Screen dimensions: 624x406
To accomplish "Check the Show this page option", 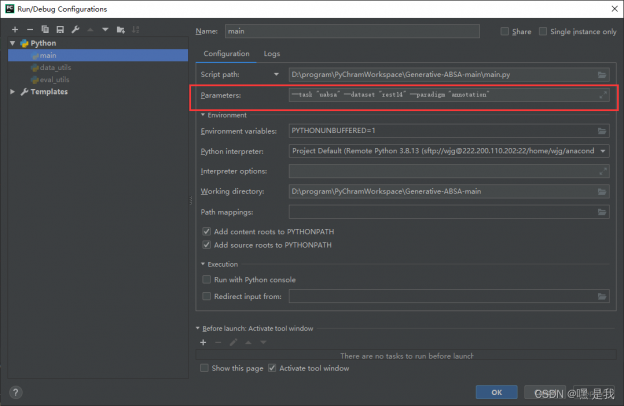I will pos(206,368).
